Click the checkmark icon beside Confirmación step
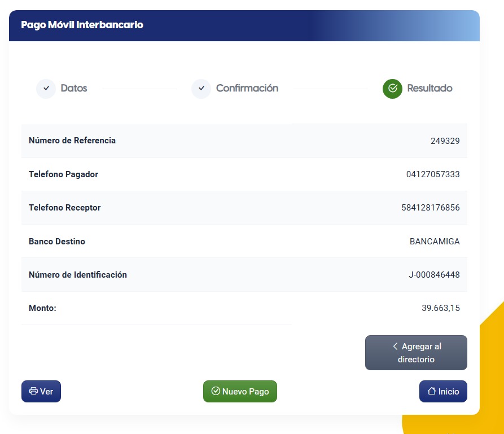This screenshot has height=434, width=504. coord(201,89)
